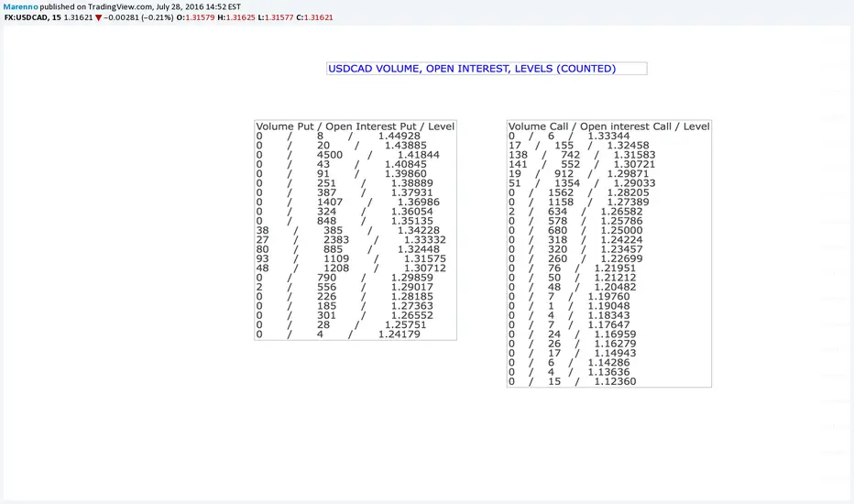The height and width of the screenshot is (504, 854).
Task: Select put level 1.29017
Action: [412, 287]
